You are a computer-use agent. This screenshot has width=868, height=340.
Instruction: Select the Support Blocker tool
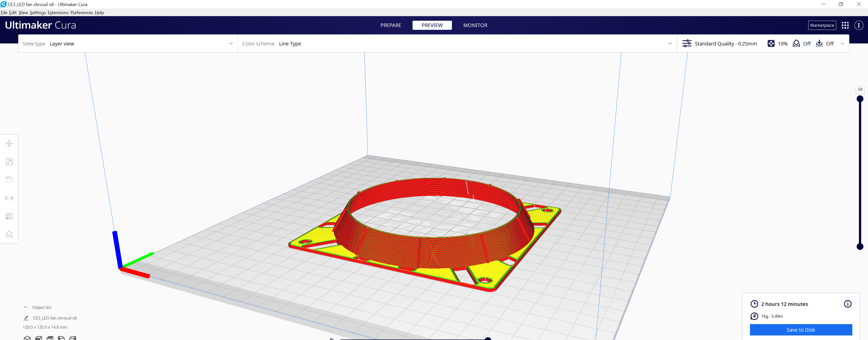[9, 234]
